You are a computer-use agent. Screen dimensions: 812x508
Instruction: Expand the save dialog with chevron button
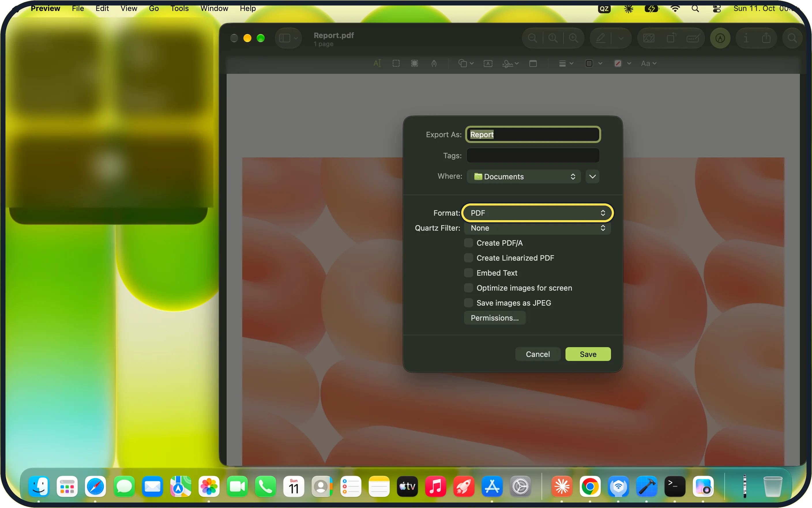point(592,176)
